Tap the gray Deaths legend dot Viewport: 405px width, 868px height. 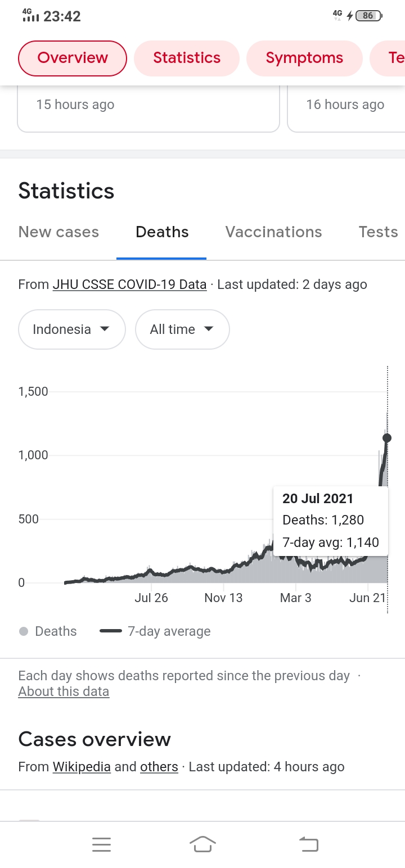pos(24,631)
